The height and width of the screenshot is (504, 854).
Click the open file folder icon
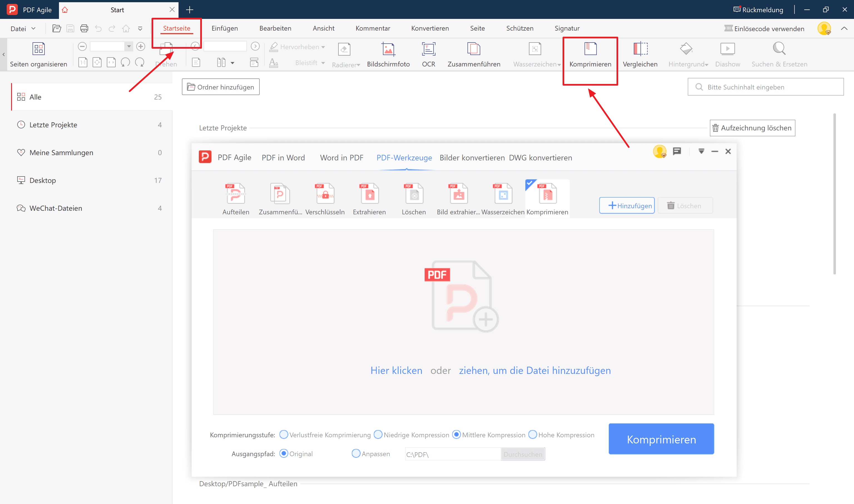click(57, 29)
